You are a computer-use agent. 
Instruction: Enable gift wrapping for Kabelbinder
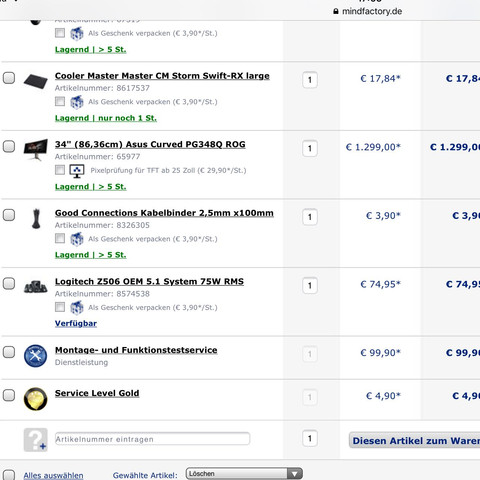click(x=60, y=238)
